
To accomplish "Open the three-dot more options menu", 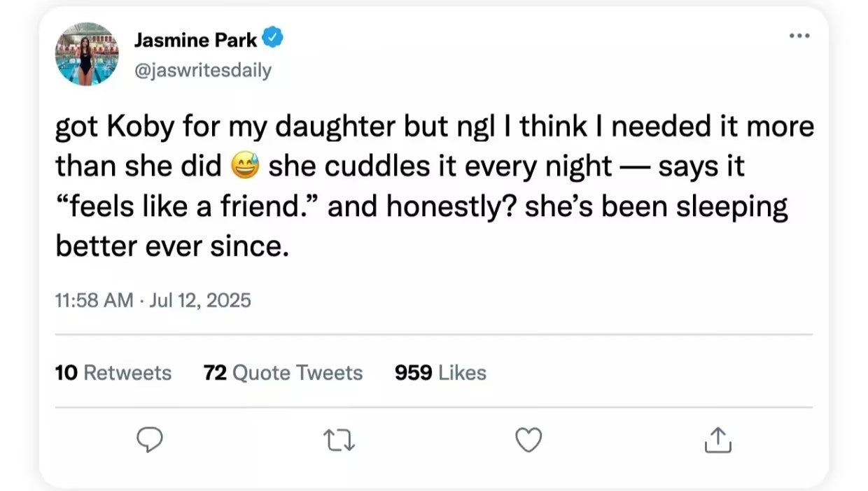I will tap(799, 36).
